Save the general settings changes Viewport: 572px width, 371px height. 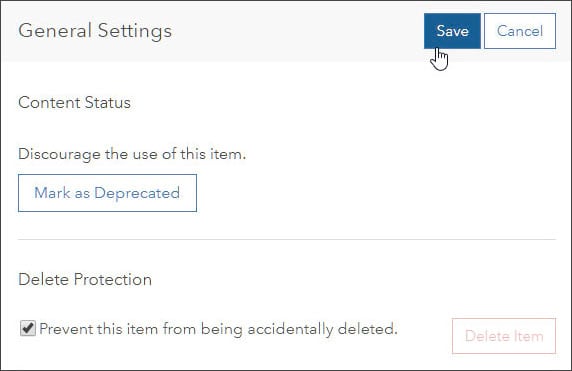click(452, 31)
